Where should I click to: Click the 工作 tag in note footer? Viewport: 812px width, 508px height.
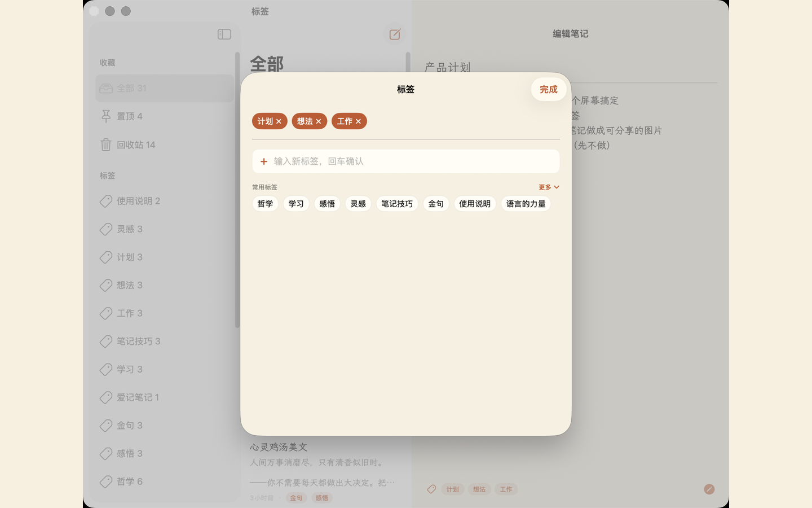[x=506, y=489]
